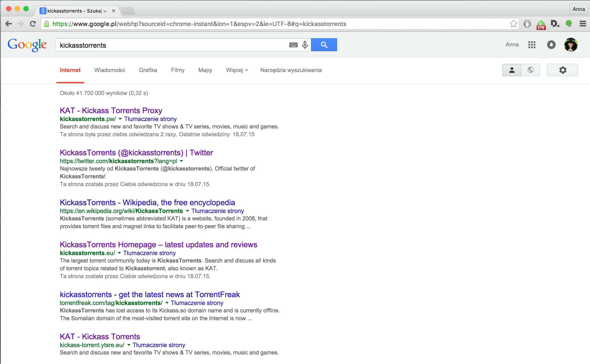Expand arrow beside twitter.com result URL
The height and width of the screenshot is (364, 590).
181,161
